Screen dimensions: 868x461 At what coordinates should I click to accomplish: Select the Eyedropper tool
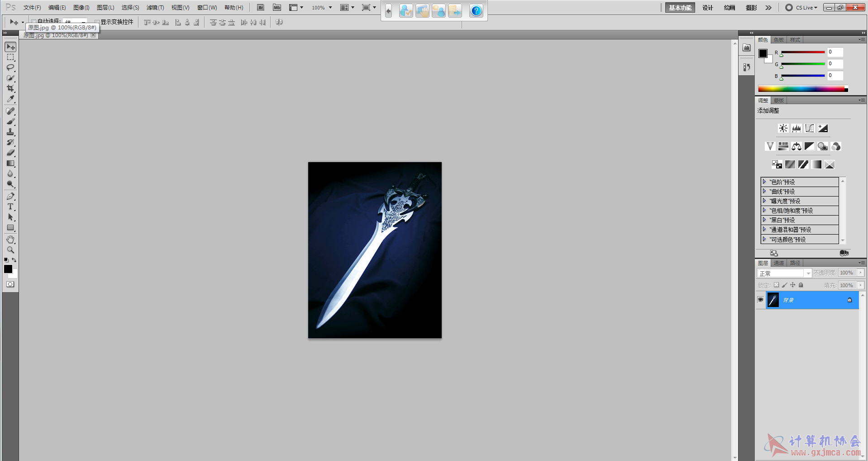(x=10, y=99)
